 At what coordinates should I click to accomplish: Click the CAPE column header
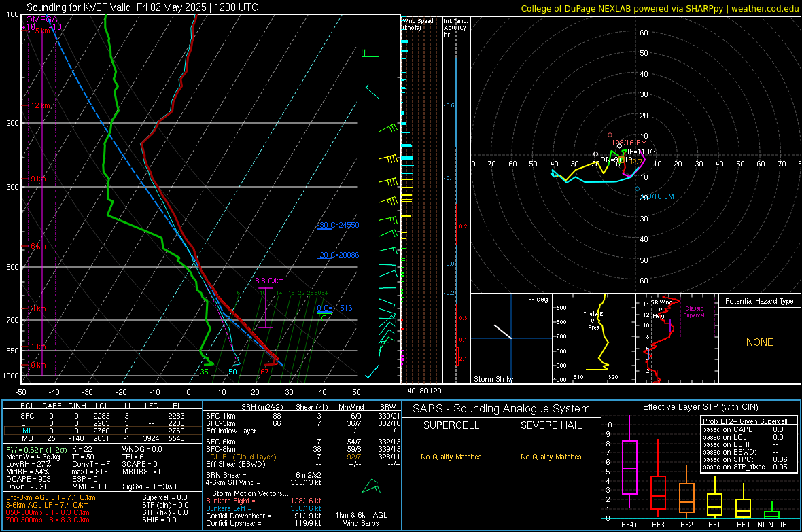tap(52, 406)
